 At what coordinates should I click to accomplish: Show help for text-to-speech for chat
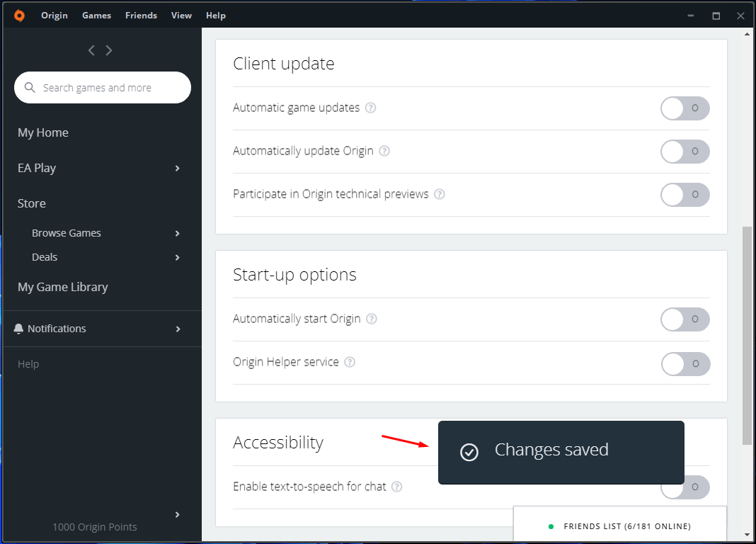pos(397,487)
